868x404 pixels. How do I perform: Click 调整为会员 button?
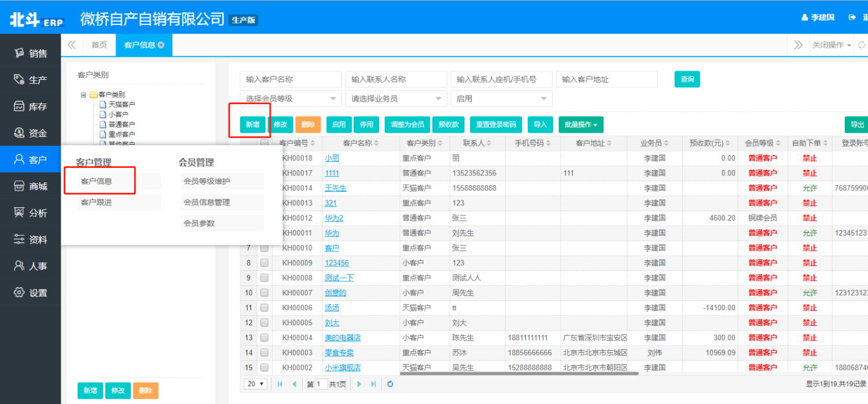point(407,124)
